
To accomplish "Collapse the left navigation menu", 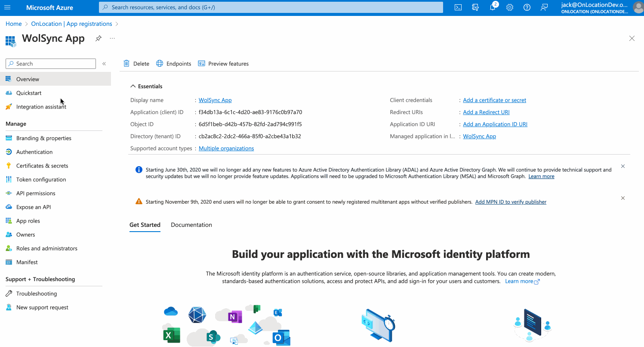I will click(104, 64).
